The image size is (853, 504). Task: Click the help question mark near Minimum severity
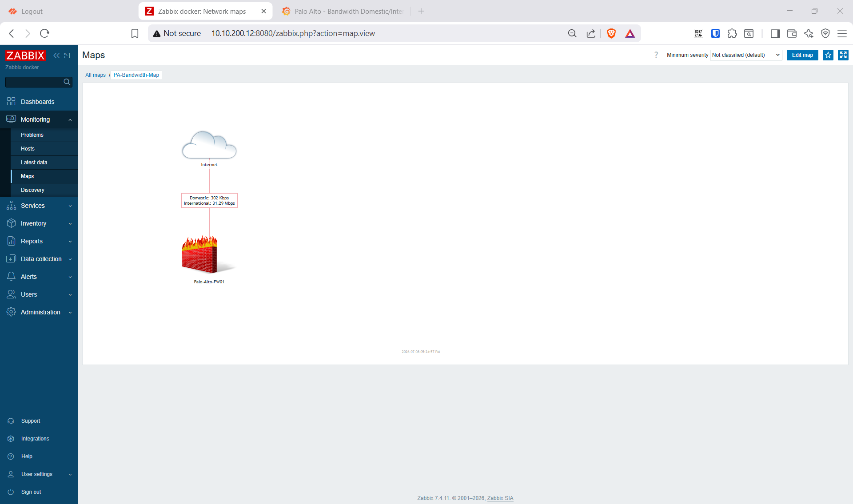click(656, 55)
